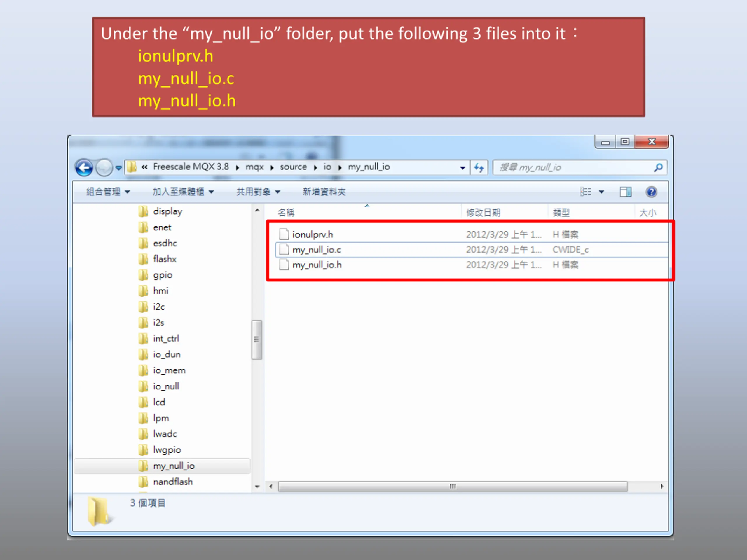
Task: Click the Forward navigation arrow button
Action: tap(104, 168)
